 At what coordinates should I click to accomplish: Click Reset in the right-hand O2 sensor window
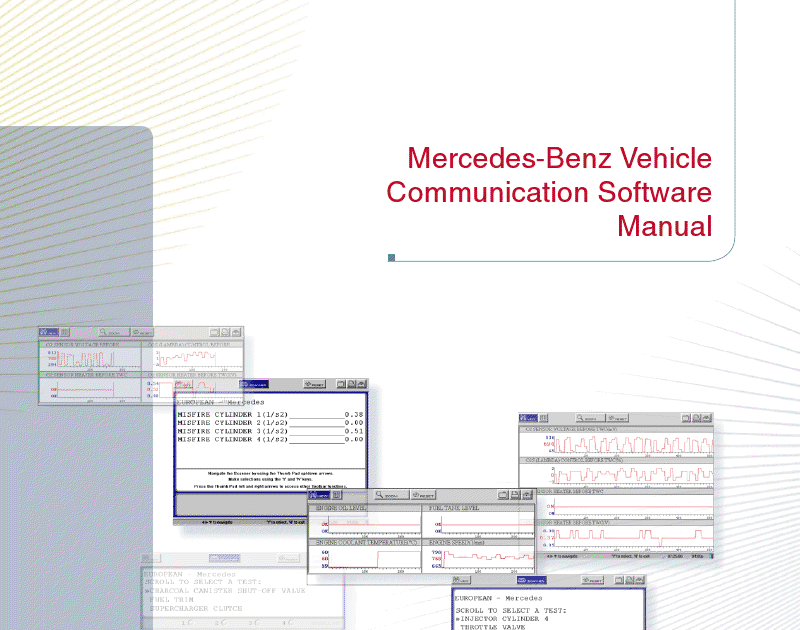(x=617, y=418)
